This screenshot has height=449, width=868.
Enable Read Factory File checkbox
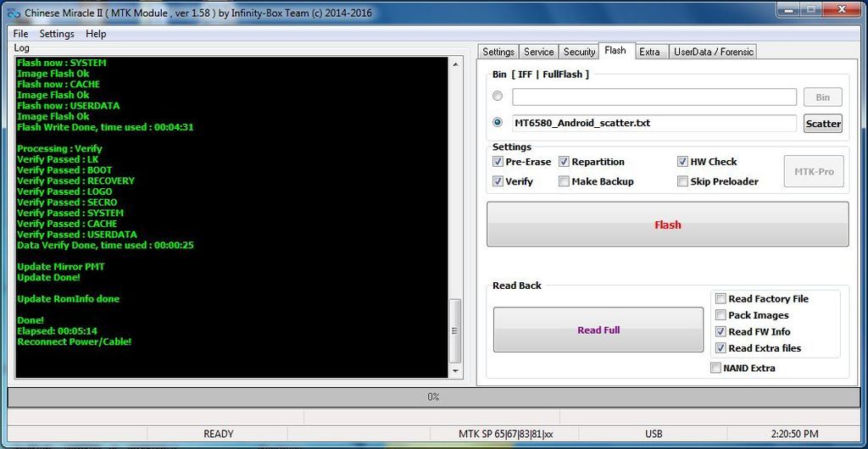tap(721, 299)
